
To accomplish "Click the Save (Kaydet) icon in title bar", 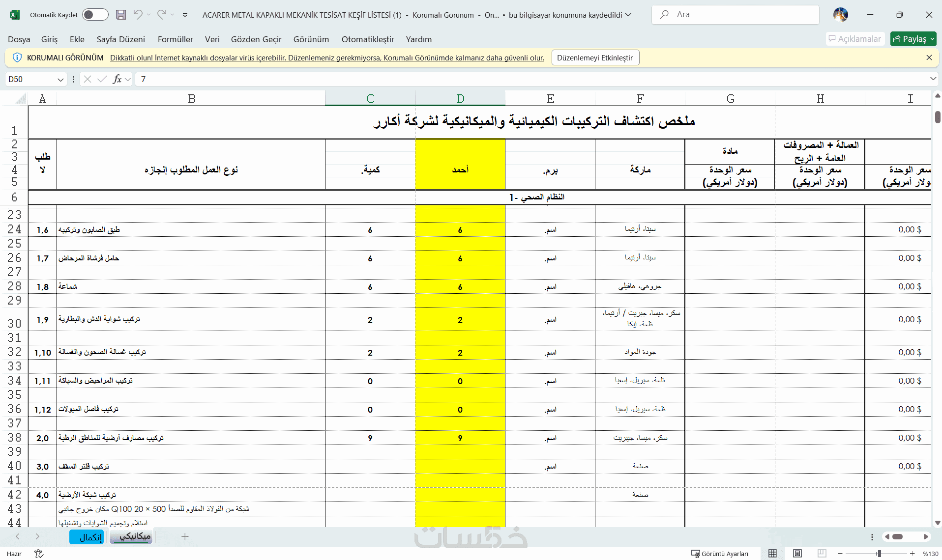I will pos(121,15).
